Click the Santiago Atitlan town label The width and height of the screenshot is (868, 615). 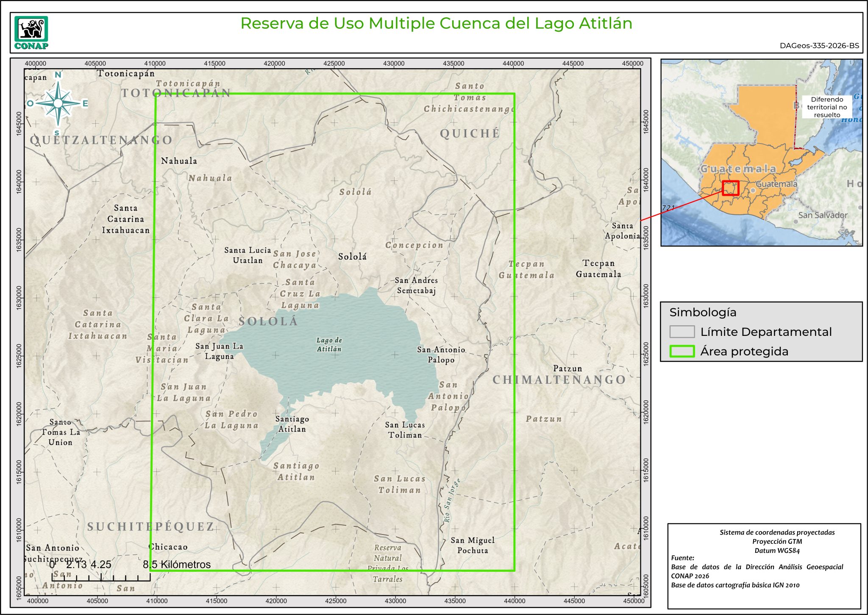(292, 424)
